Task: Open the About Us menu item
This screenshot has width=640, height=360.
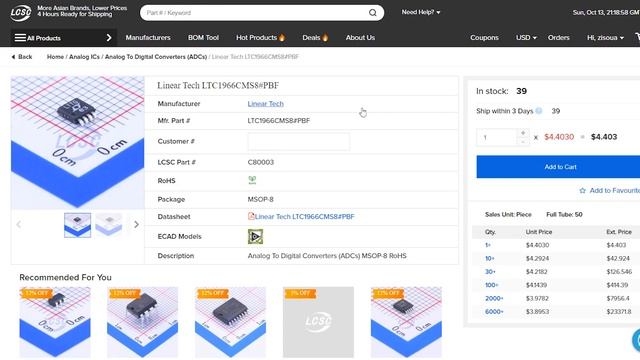Action: tap(360, 38)
